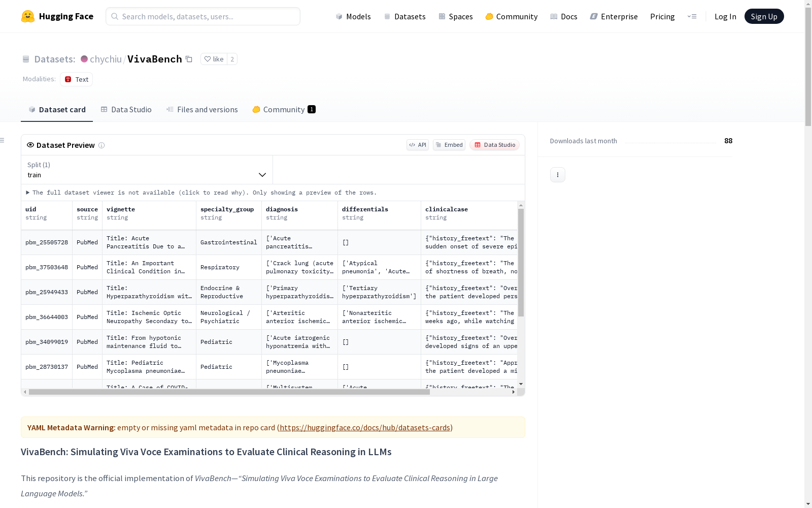Click the table scroll left arrow

[25, 392]
